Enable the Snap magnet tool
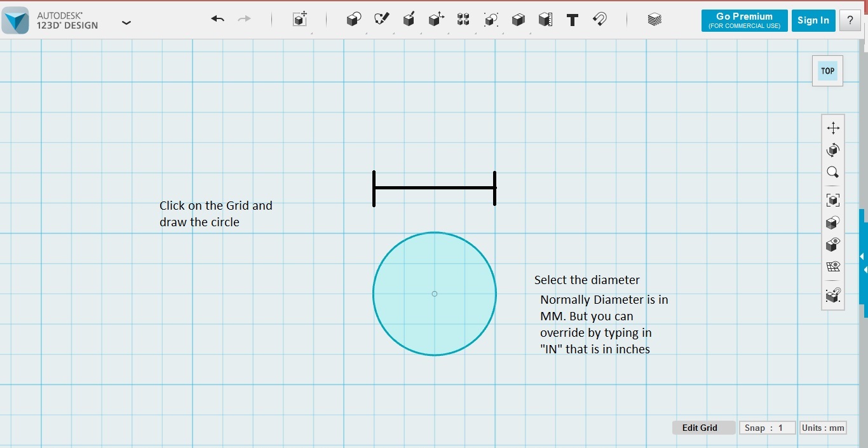Viewport: 868px width, 448px height. click(x=599, y=19)
